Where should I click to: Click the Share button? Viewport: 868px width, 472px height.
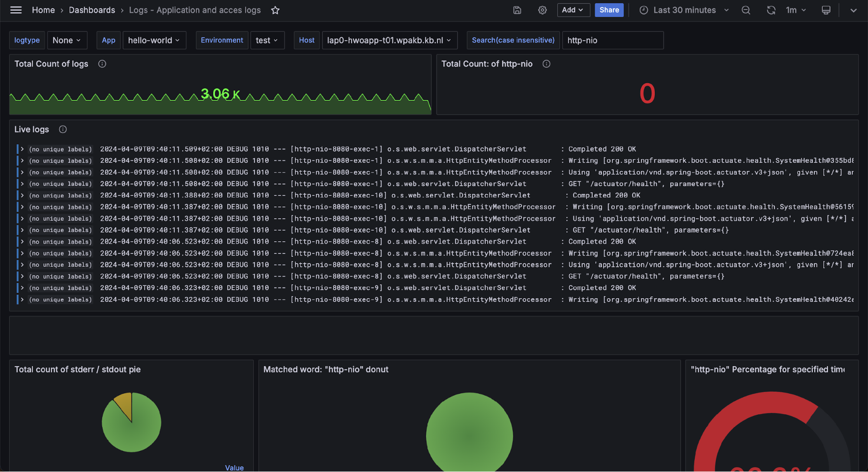point(609,10)
